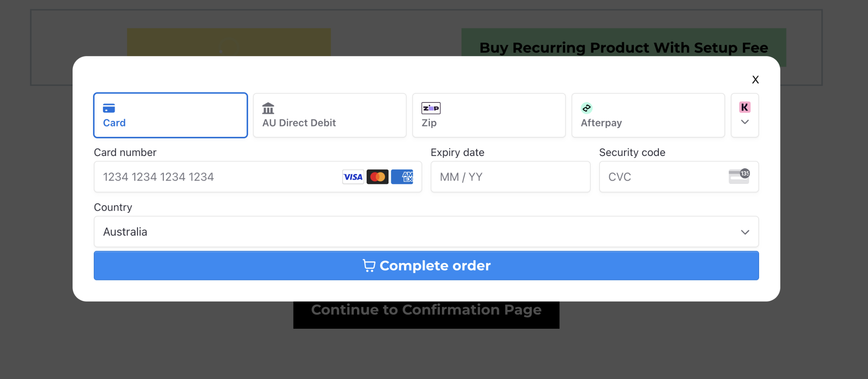Select the Card payment icon
The width and height of the screenshot is (868, 379).
point(109,108)
